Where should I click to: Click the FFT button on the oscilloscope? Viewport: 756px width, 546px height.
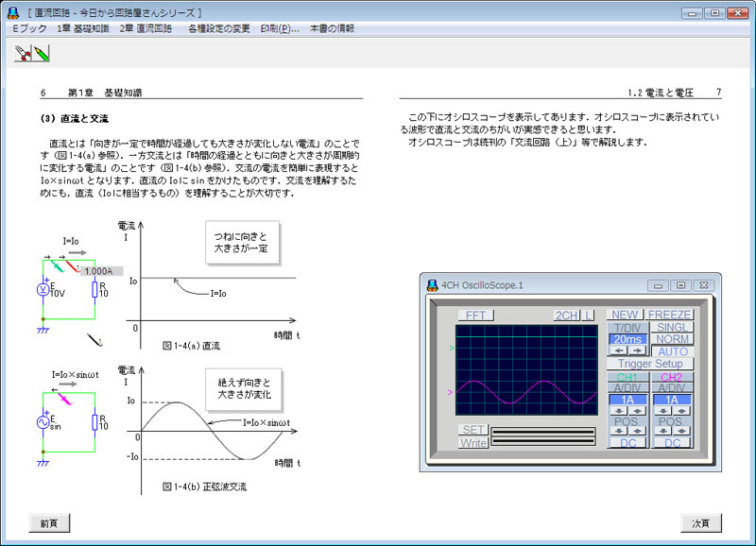(475, 316)
